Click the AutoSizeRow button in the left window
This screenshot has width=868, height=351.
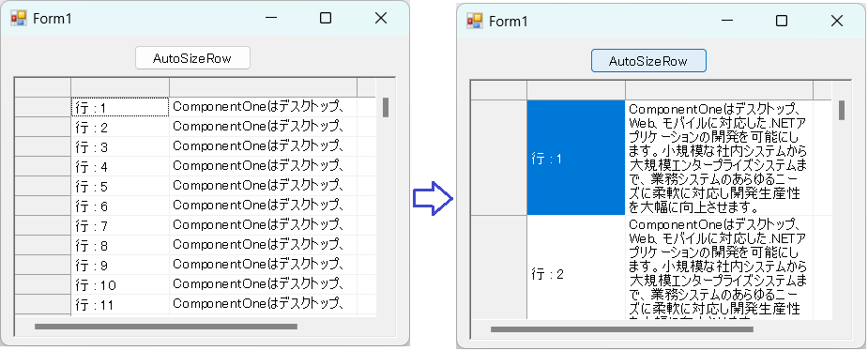192,58
